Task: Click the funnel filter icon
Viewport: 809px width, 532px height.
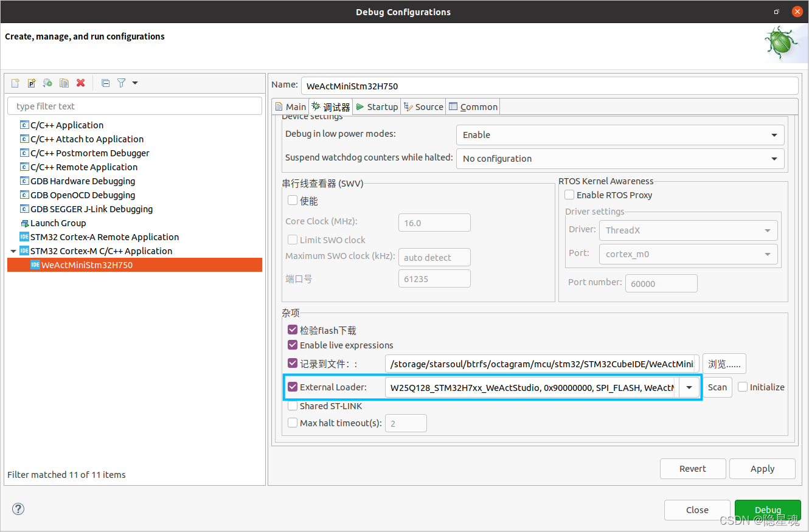Action: 121,83
